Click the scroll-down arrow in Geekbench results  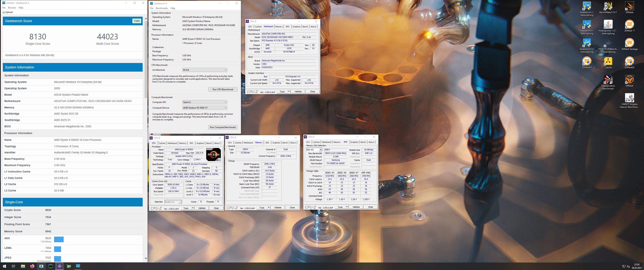point(146,258)
